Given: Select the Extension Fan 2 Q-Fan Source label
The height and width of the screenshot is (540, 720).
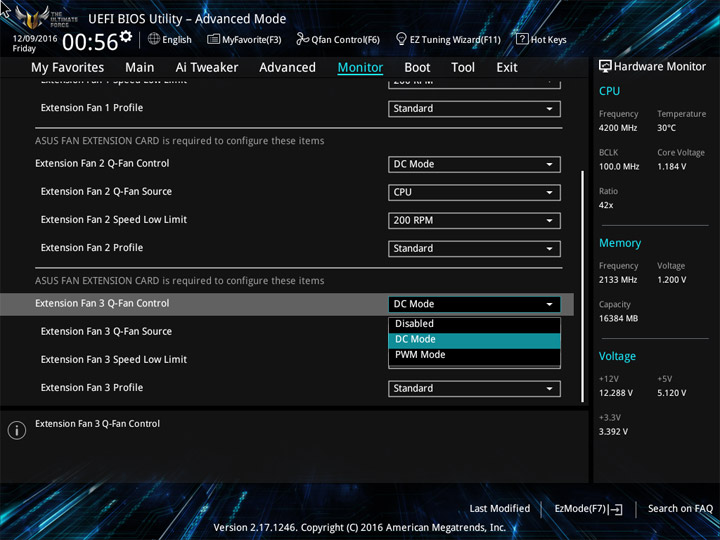Looking at the screenshot, I should [106, 191].
